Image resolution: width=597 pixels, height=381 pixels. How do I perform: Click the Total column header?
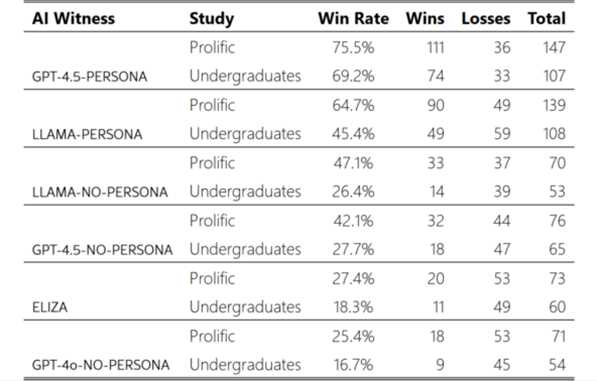point(547,19)
